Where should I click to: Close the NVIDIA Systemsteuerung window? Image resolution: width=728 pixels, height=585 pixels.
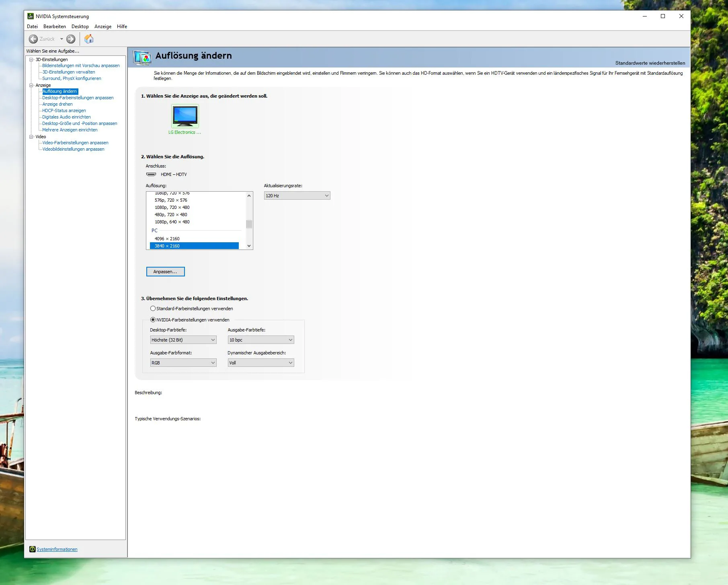pos(681,16)
